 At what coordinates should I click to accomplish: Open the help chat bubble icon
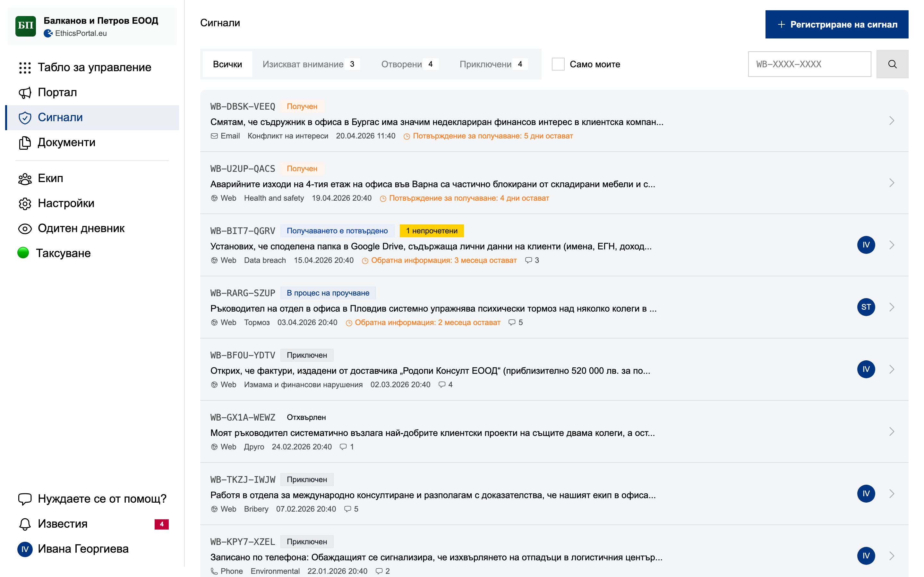click(25, 498)
